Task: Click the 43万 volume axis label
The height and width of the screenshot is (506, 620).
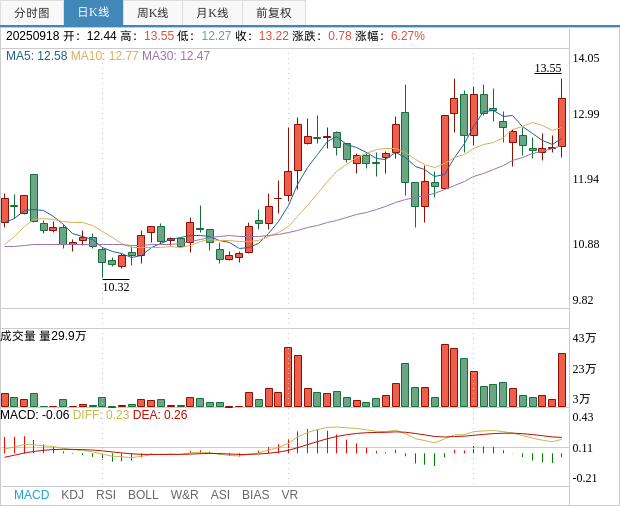Action: pos(584,338)
